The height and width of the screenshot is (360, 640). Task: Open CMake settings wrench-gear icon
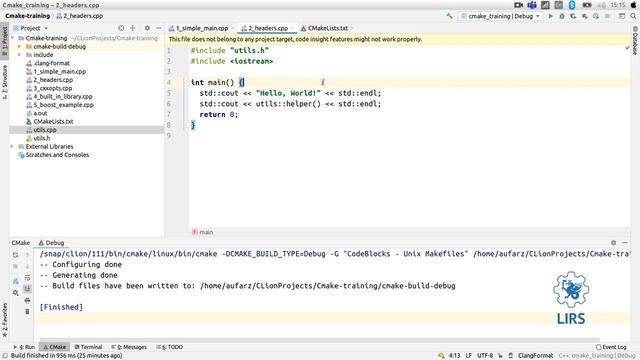pyautogui.click(x=16, y=293)
